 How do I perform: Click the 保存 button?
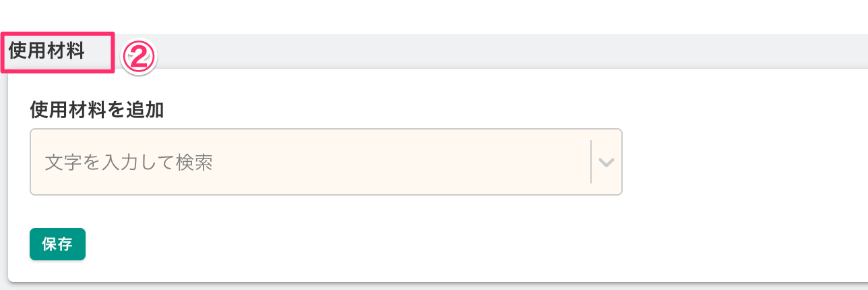tap(57, 244)
